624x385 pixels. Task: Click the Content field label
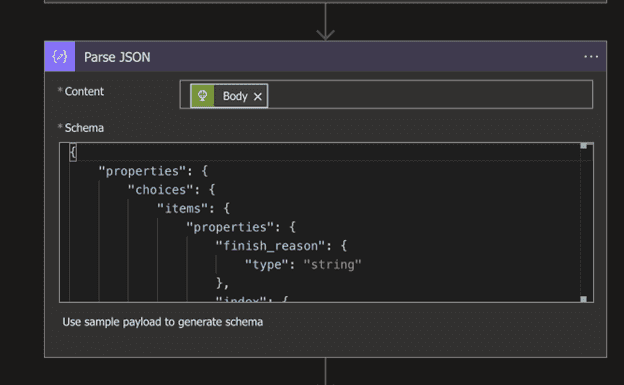[84, 92]
